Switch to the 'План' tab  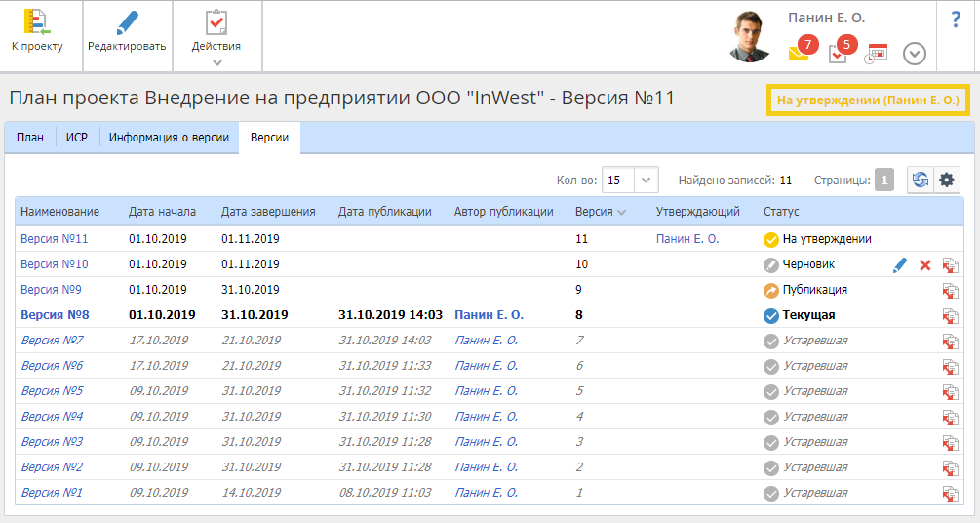tap(30, 138)
